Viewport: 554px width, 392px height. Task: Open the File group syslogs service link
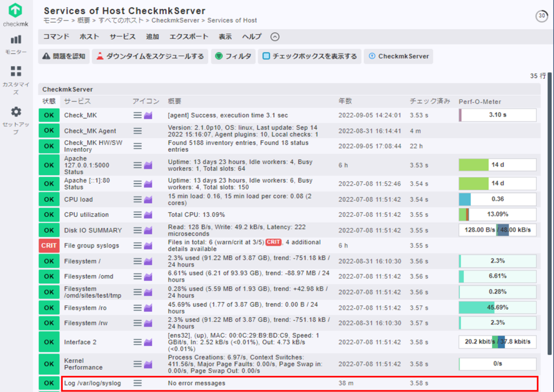point(91,245)
